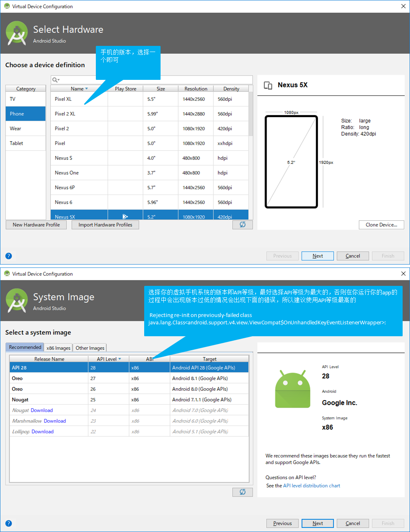
Task: Close the System Image window
Action: [x=403, y=274]
